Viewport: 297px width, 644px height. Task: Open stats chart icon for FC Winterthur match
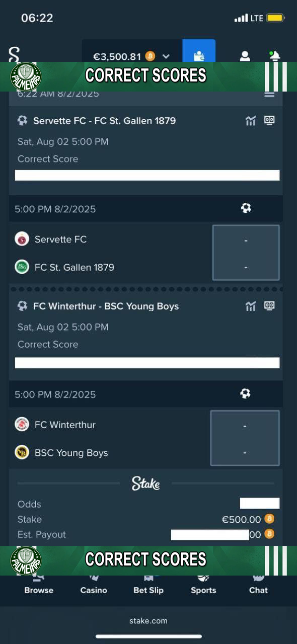[251, 306]
